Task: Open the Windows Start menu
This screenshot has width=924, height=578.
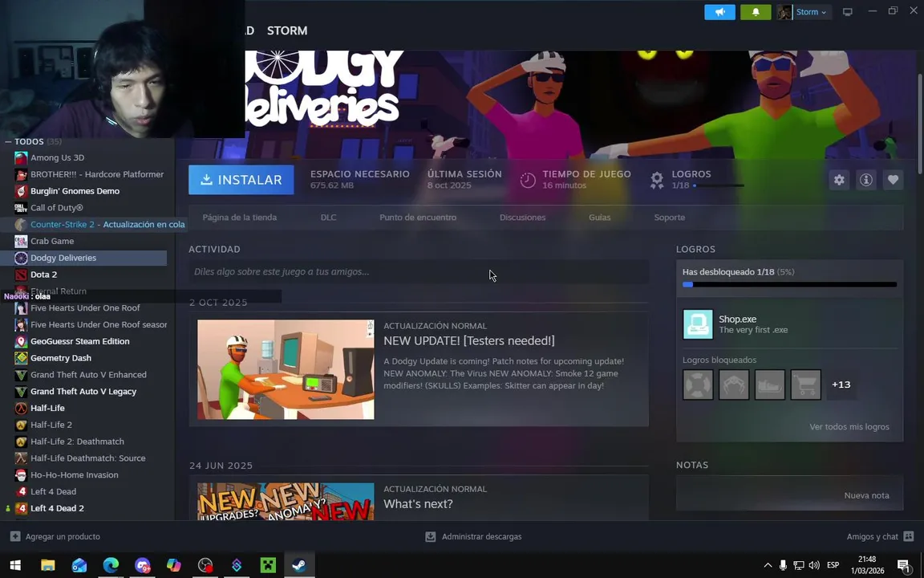Action: 15,565
